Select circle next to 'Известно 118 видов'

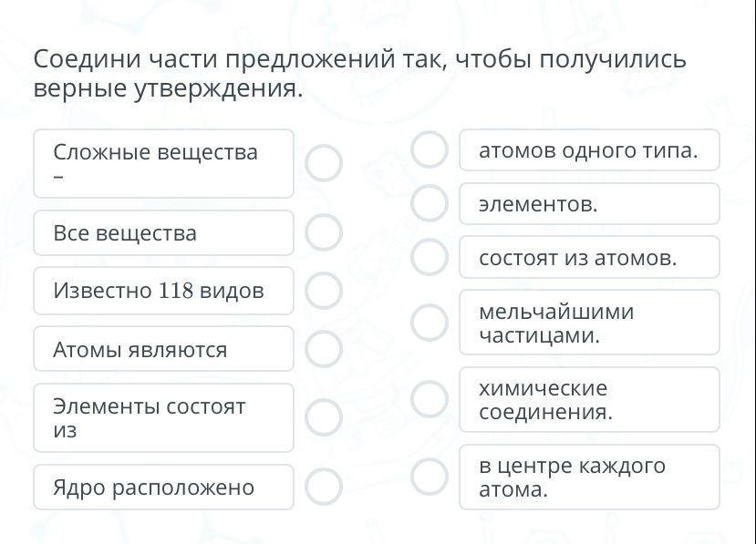[324, 291]
